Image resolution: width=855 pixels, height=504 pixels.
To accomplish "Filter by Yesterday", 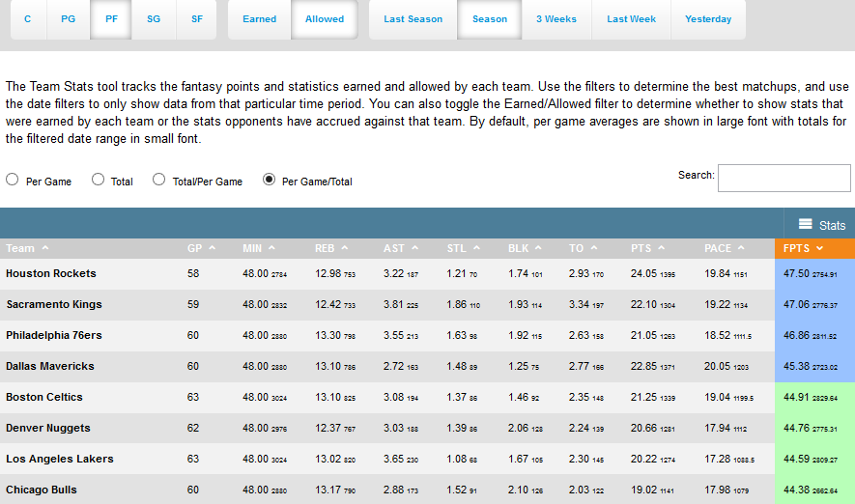I will [x=708, y=19].
